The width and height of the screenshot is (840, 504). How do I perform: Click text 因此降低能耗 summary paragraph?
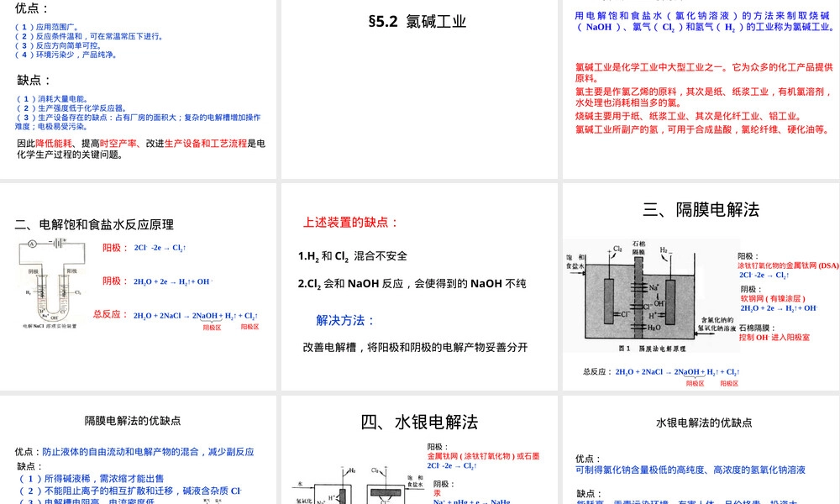point(141,149)
